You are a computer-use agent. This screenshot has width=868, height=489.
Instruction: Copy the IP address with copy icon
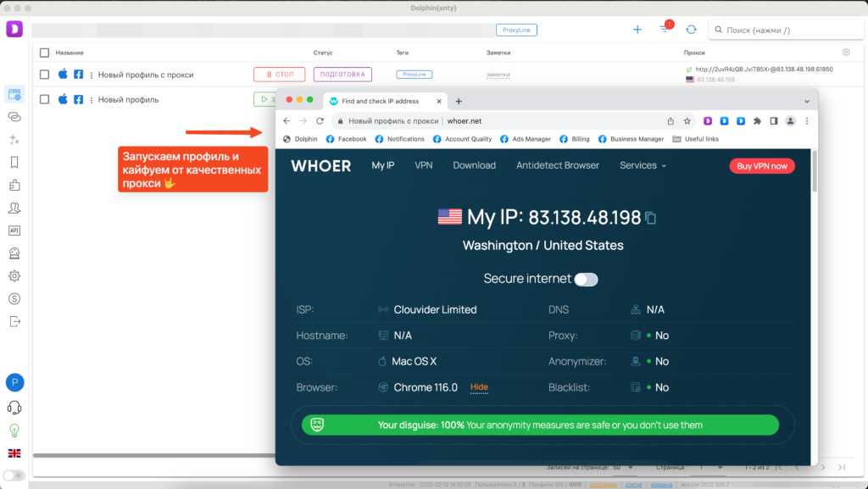tap(651, 218)
